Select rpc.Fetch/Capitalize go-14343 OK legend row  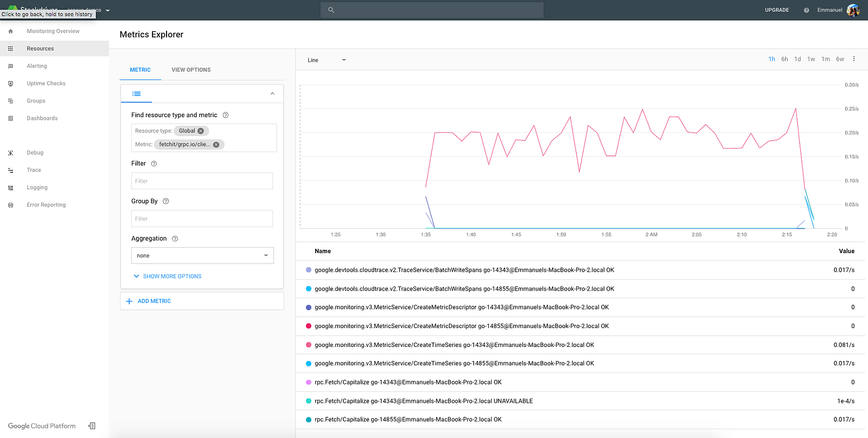click(x=580, y=382)
